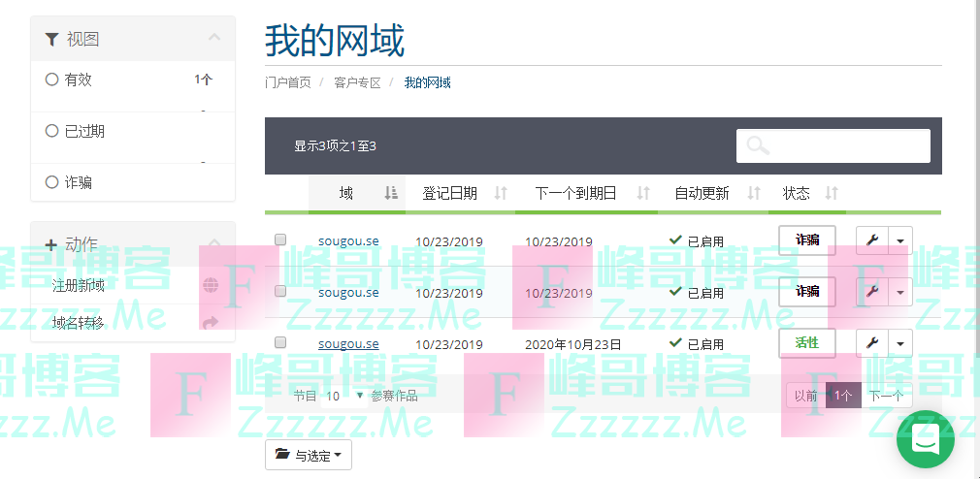Sort table by 下一个到期日 sort arrows
This screenshot has height=479, width=980.
click(x=642, y=194)
